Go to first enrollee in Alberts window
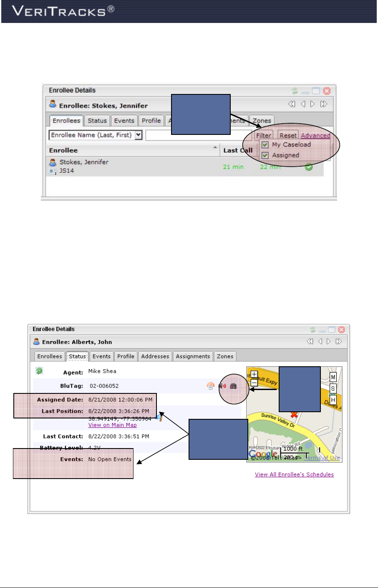Screen dimensions: 378x588 (x=310, y=342)
